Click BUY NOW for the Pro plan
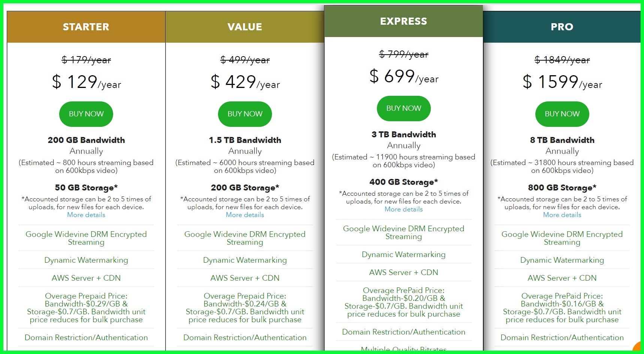Image resolution: width=644 pixels, height=354 pixels. (x=562, y=114)
